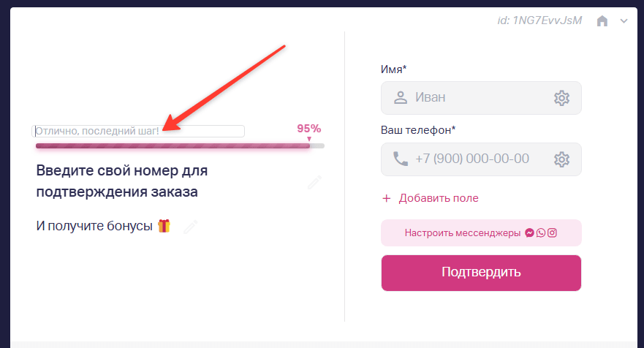Focus the Иван name input field
This screenshot has height=348, width=644.
coord(481,98)
